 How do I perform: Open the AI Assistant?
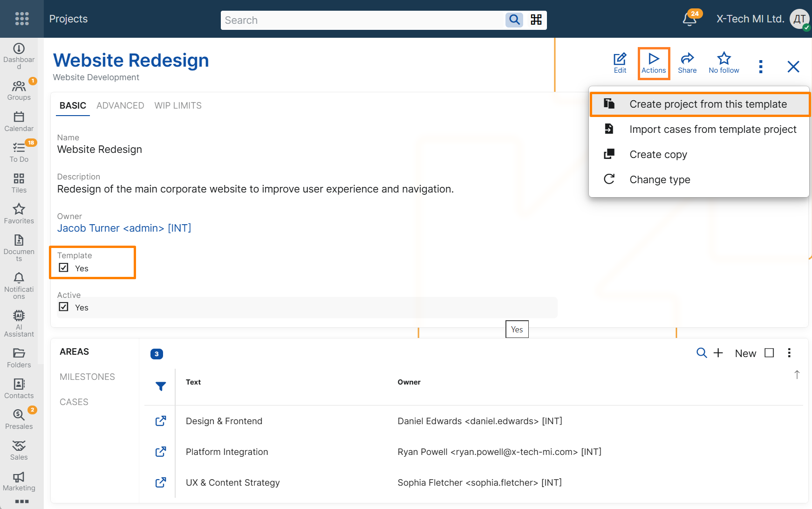(x=19, y=323)
